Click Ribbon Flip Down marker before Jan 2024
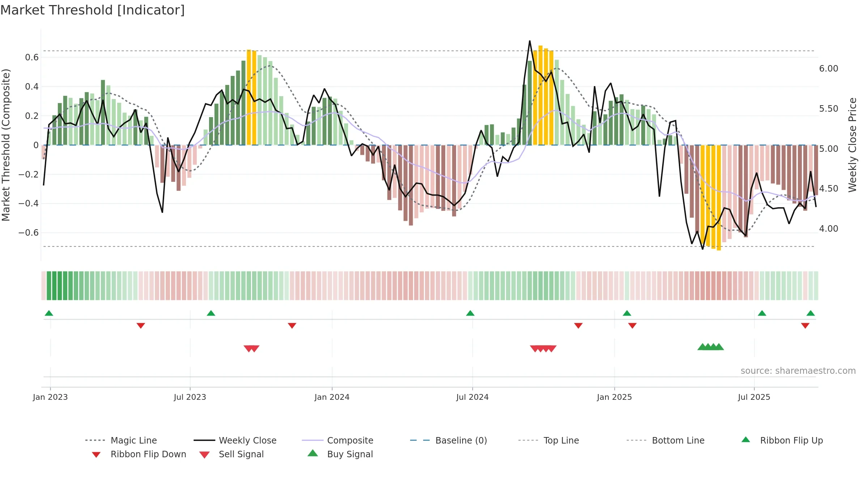The image size is (868, 488). [x=292, y=326]
